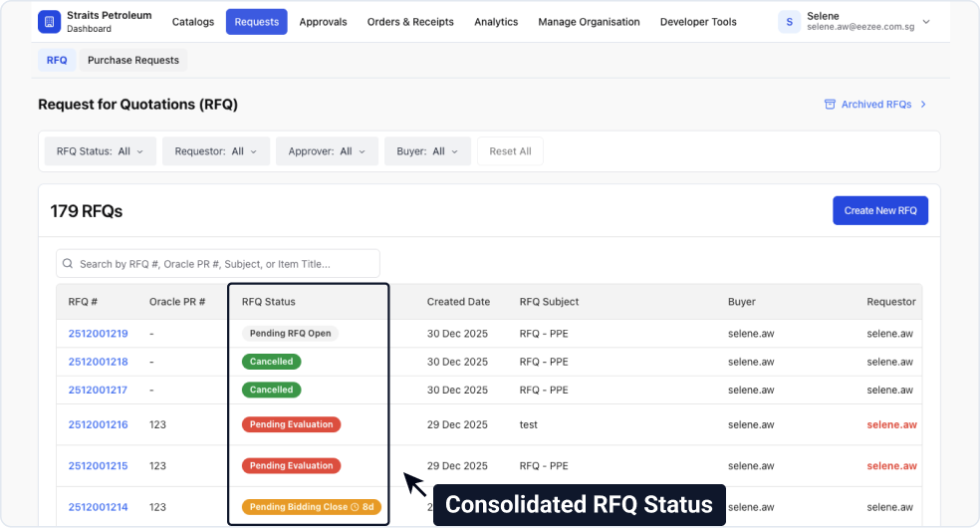Click Pending Evaluation badge in row 2512001215
Screen dimensions: 980x528
[x=291, y=466]
